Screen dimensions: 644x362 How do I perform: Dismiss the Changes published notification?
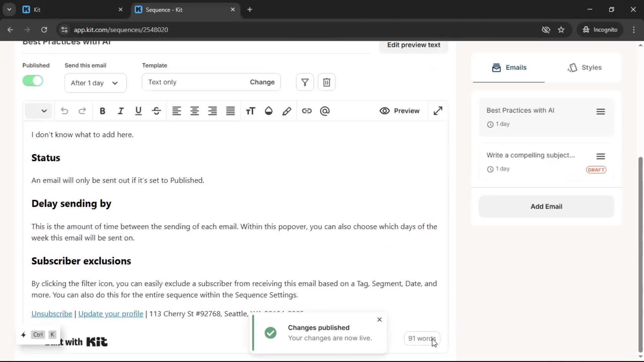point(379,319)
